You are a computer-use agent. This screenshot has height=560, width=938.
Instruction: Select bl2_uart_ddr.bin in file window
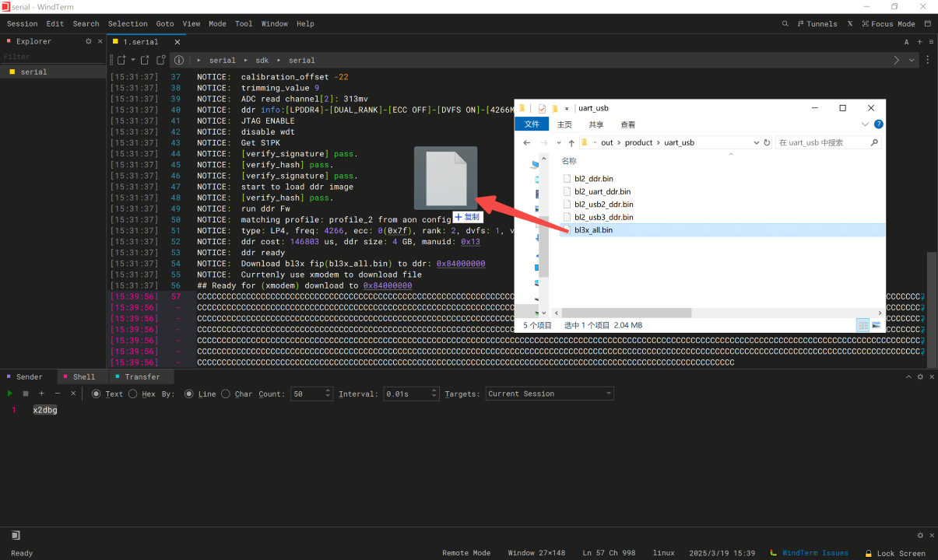(x=602, y=191)
